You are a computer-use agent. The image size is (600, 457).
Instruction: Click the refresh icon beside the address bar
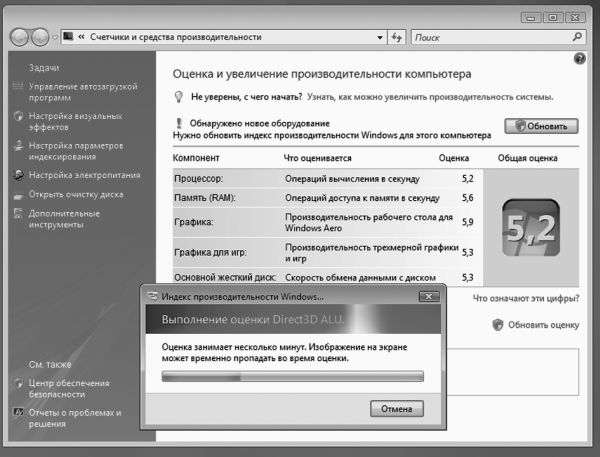click(396, 37)
